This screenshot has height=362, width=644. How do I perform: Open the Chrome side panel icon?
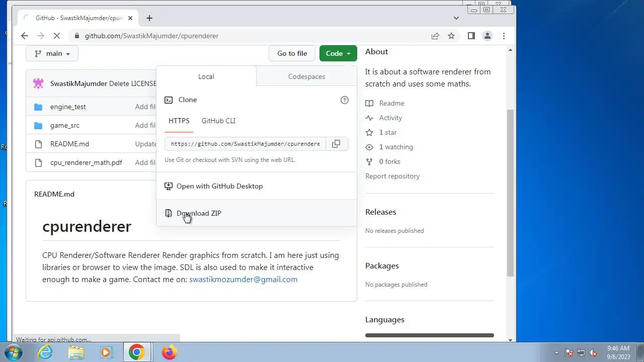click(x=471, y=36)
